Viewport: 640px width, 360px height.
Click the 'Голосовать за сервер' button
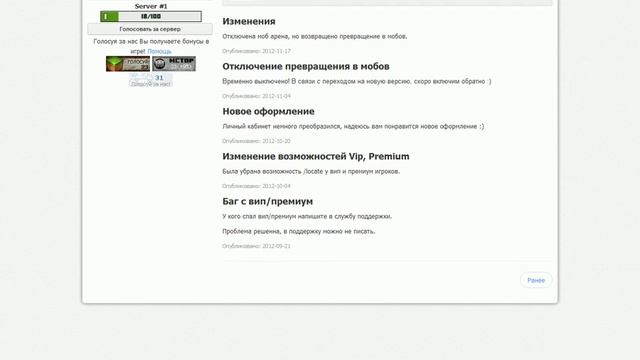pyautogui.click(x=150, y=29)
